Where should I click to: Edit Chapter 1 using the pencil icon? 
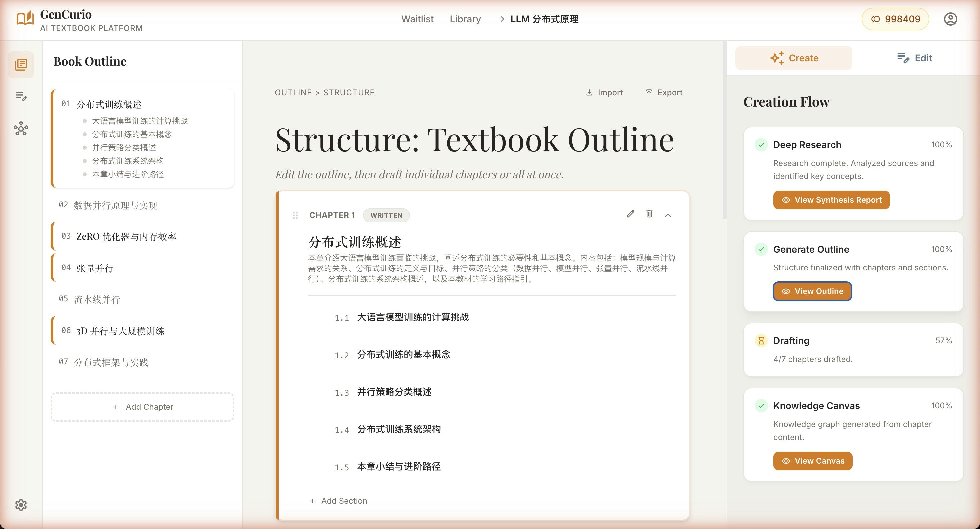tap(631, 214)
